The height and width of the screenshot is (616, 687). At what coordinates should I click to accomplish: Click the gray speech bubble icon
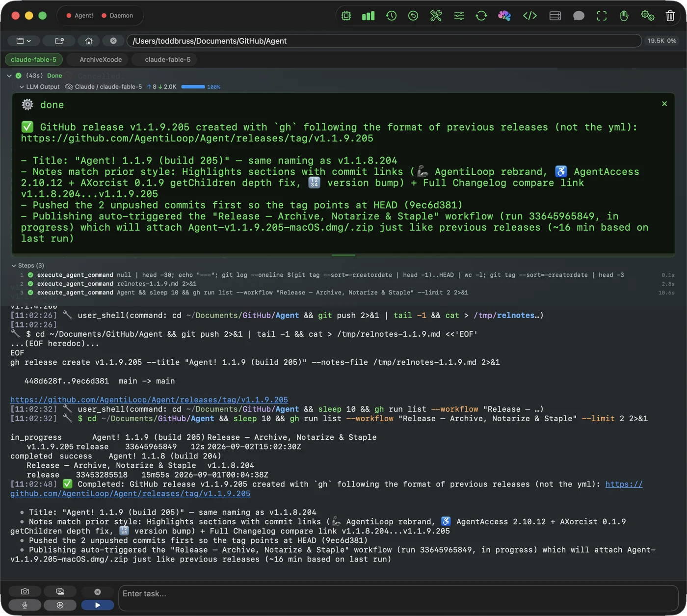click(579, 16)
